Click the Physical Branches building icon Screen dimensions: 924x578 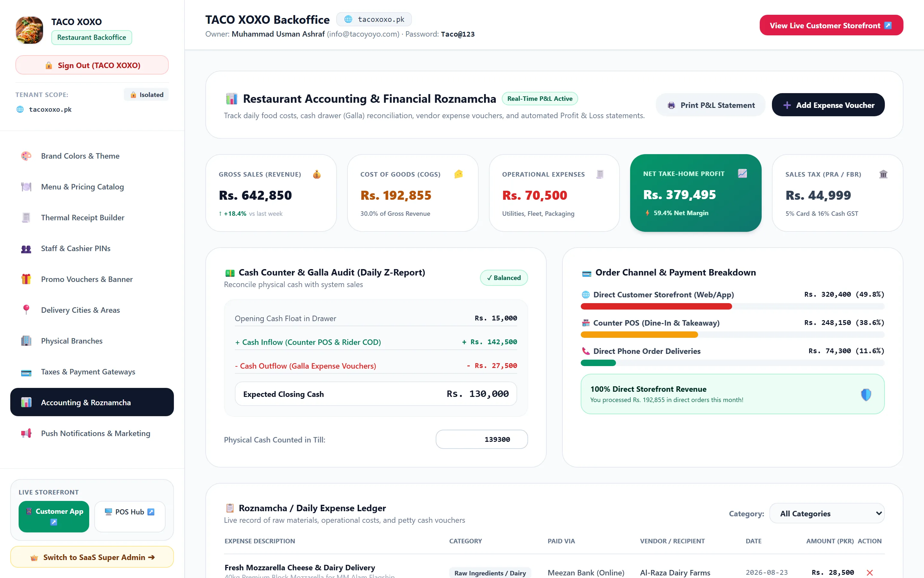(26, 341)
